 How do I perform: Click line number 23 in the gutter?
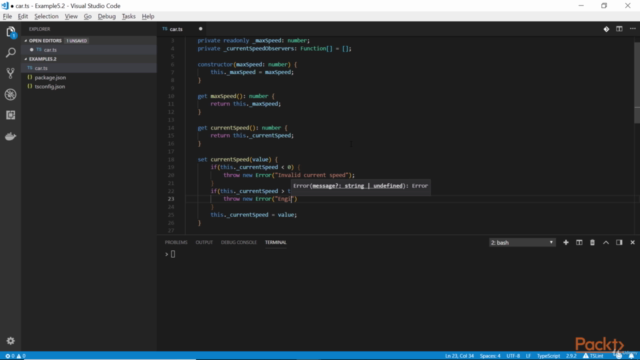pos(171,199)
